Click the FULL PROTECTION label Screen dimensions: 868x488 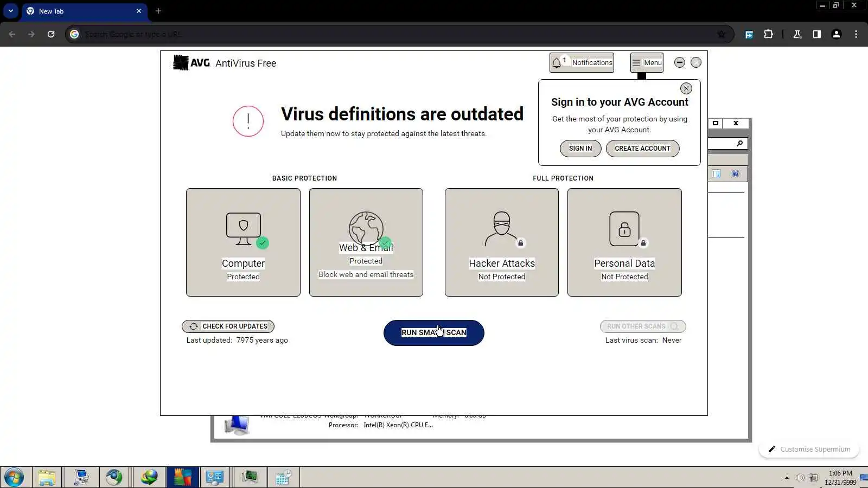coord(563,178)
